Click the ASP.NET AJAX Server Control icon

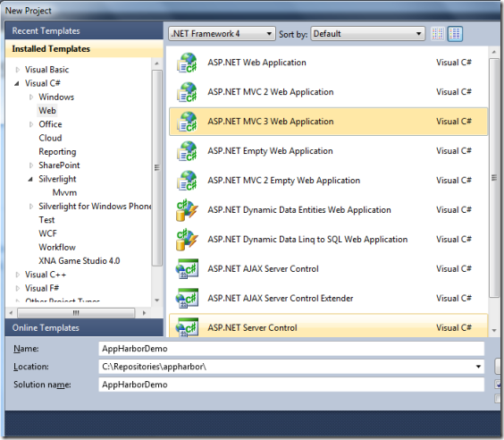pos(187,269)
